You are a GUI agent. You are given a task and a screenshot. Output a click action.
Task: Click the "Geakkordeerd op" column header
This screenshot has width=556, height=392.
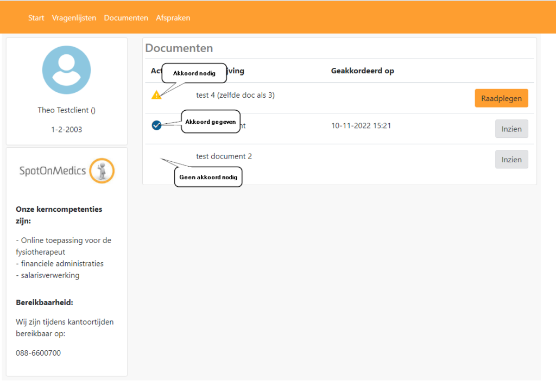coord(362,71)
